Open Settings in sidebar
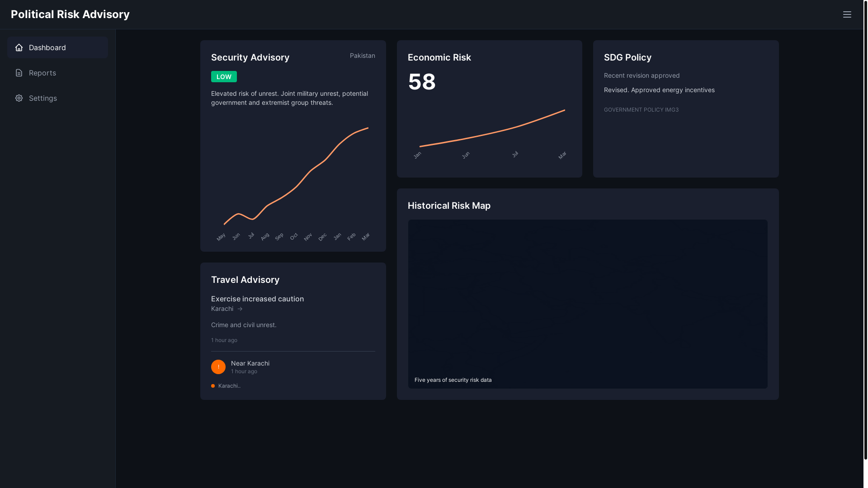This screenshot has height=488, width=868. pos(57,98)
